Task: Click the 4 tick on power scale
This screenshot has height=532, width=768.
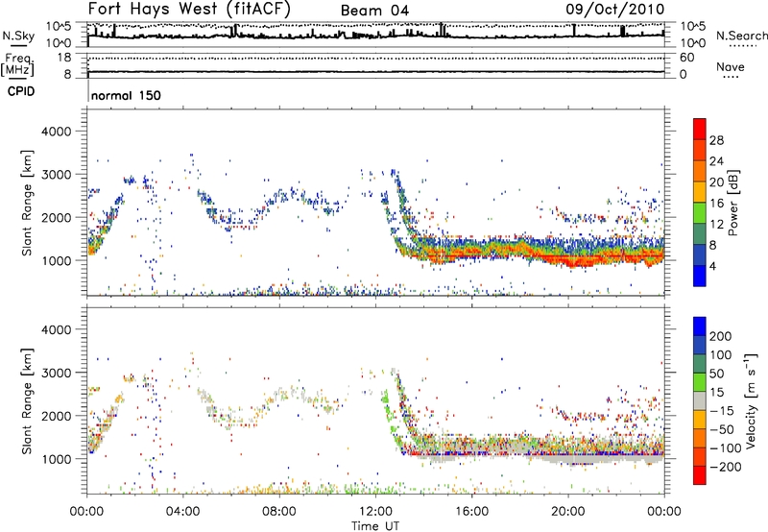Action: [712, 266]
